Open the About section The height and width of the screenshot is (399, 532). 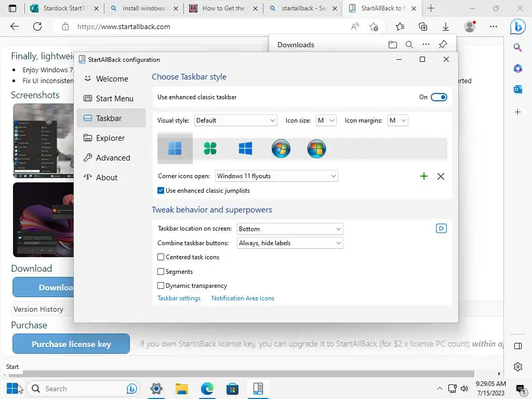coord(111,177)
